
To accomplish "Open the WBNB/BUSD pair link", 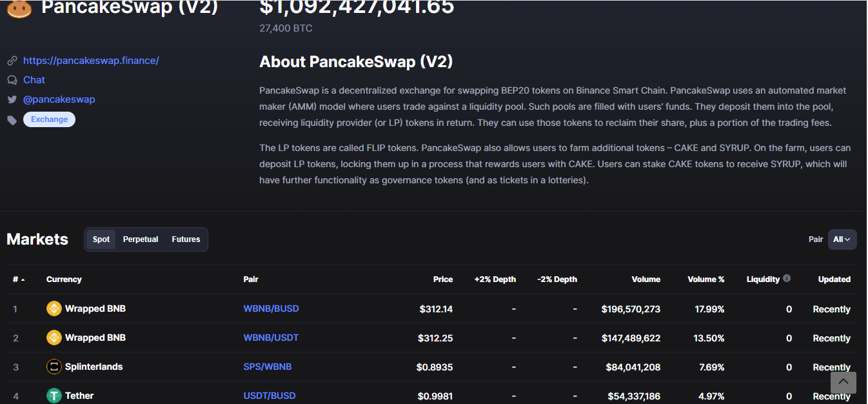I will coord(271,308).
